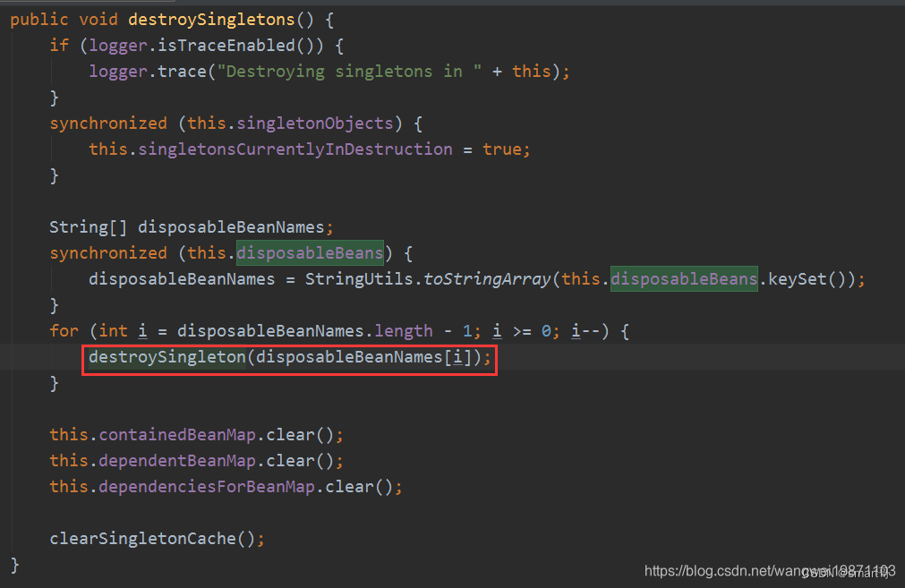Click the String[] disposableBeanNames declaration
The image size is (905, 588).
click(x=191, y=227)
